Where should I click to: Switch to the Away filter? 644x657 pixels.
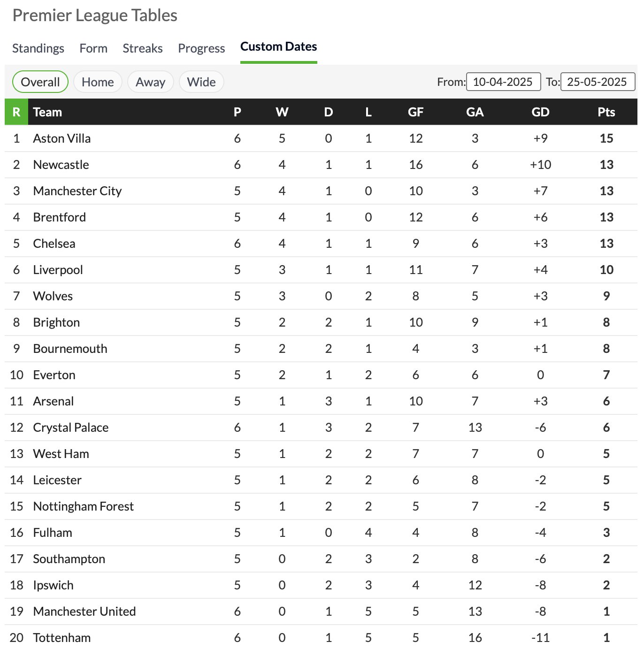coord(150,82)
